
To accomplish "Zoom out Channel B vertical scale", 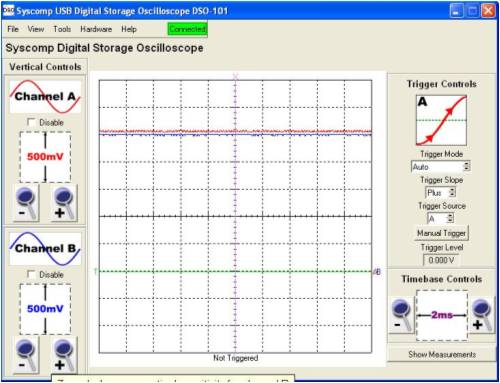I will (x=26, y=354).
